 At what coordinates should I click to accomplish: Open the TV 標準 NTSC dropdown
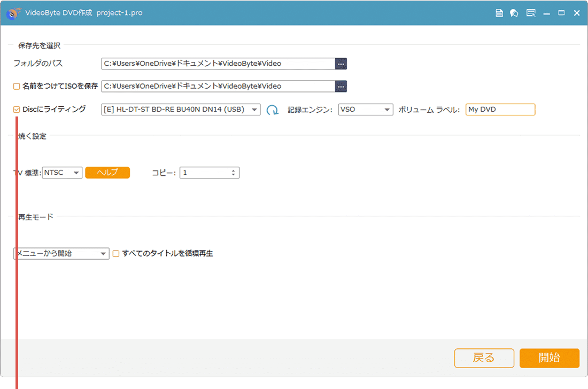[x=62, y=173]
